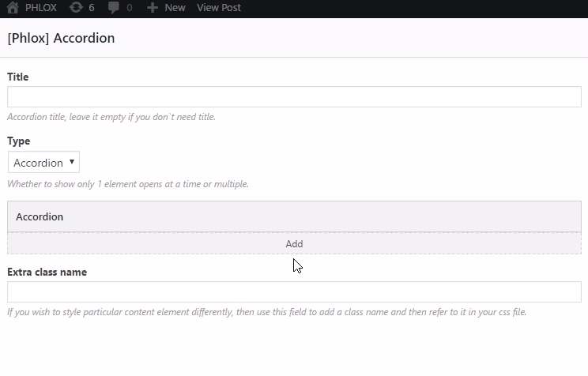Expand the Accordion section header bar
This screenshot has width=588, height=376.
(294, 216)
